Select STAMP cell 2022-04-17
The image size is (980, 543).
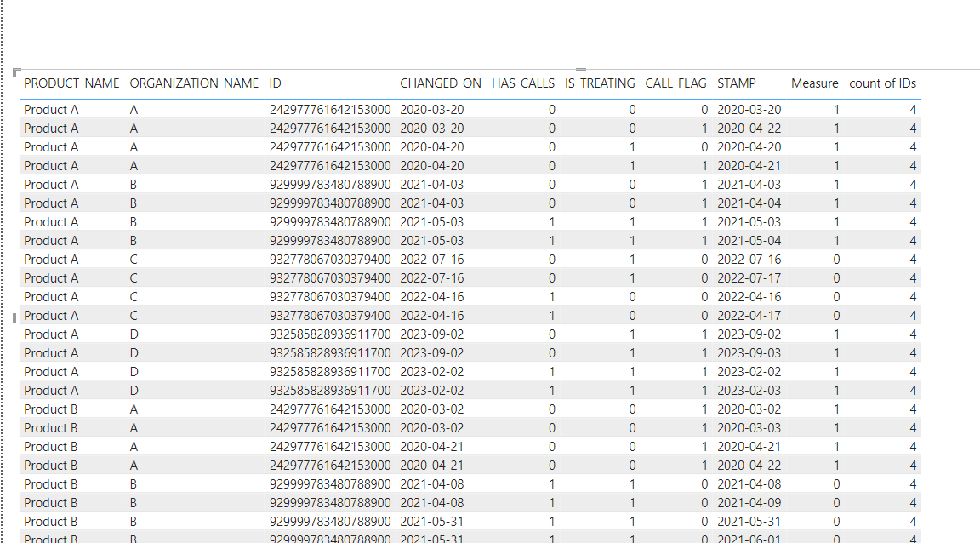point(749,316)
